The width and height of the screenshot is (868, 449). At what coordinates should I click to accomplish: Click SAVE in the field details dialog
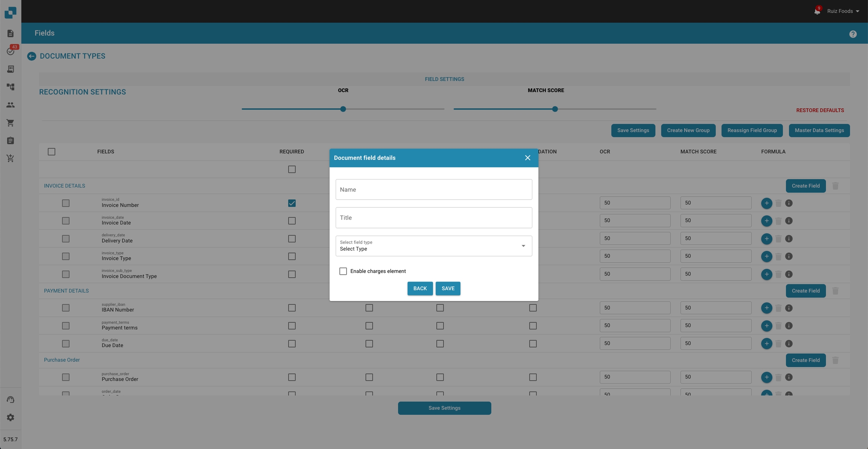(x=448, y=288)
